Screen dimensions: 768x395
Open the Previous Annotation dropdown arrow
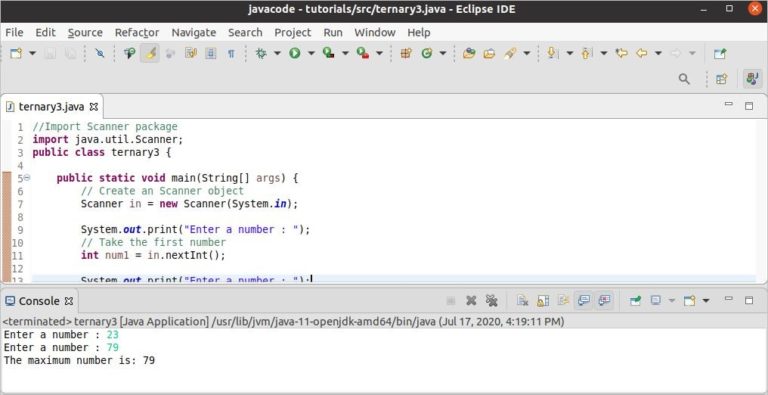[x=604, y=53]
